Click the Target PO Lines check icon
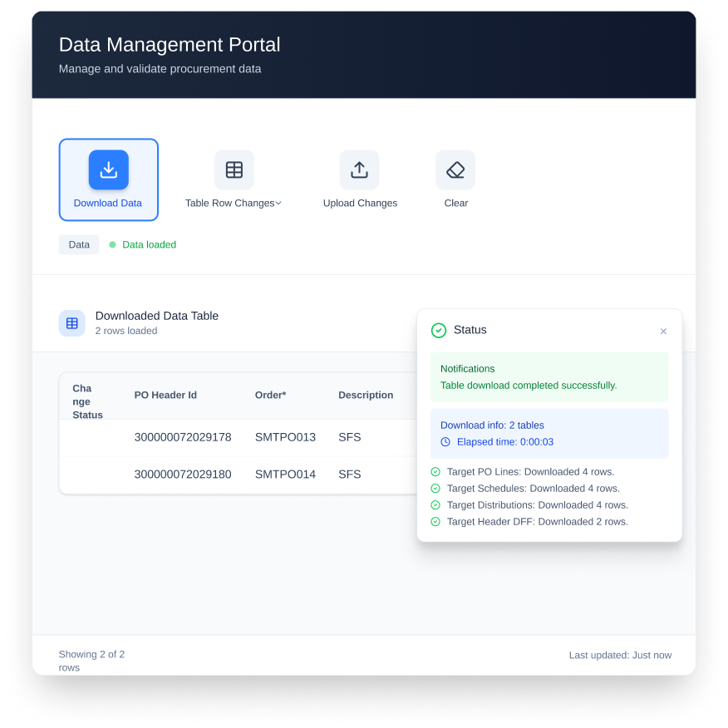The height and width of the screenshot is (728, 728). coord(435,472)
